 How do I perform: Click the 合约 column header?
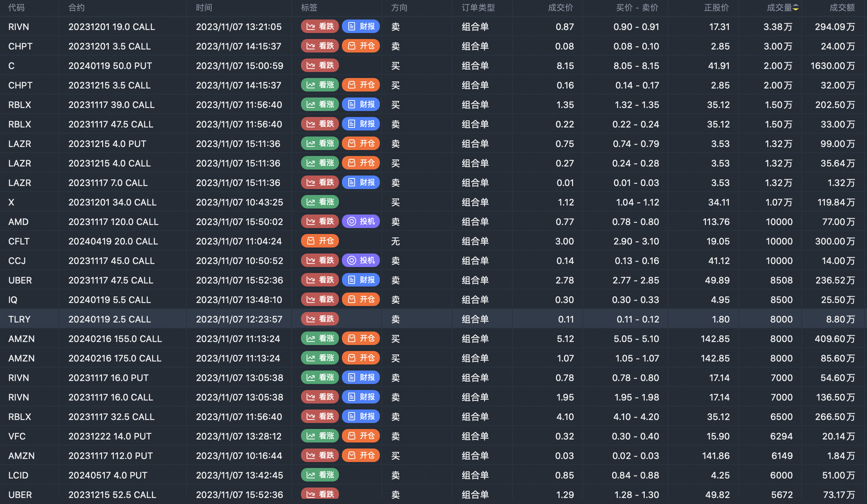click(x=77, y=8)
